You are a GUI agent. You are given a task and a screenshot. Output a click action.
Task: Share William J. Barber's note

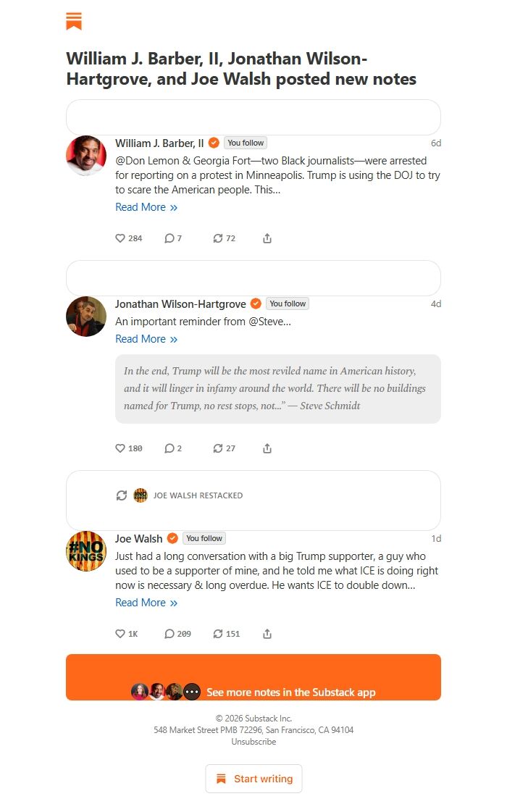coord(267,238)
